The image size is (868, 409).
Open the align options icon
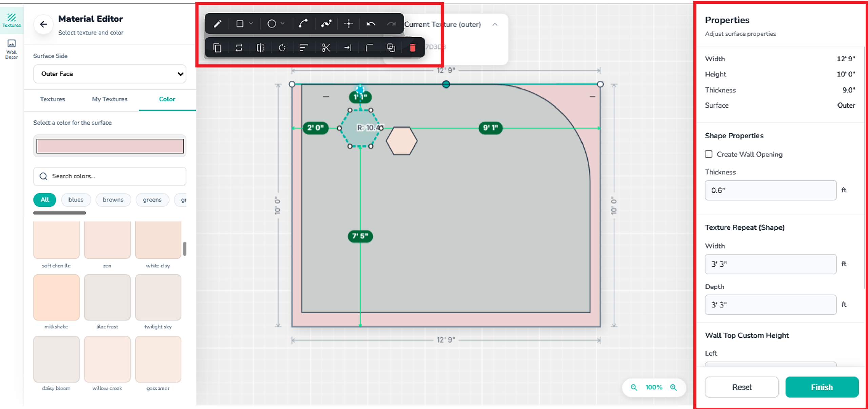(303, 48)
